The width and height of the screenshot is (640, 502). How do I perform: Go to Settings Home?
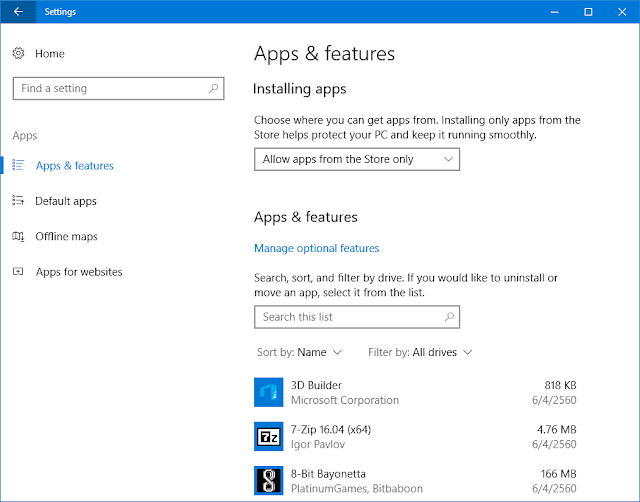click(49, 53)
